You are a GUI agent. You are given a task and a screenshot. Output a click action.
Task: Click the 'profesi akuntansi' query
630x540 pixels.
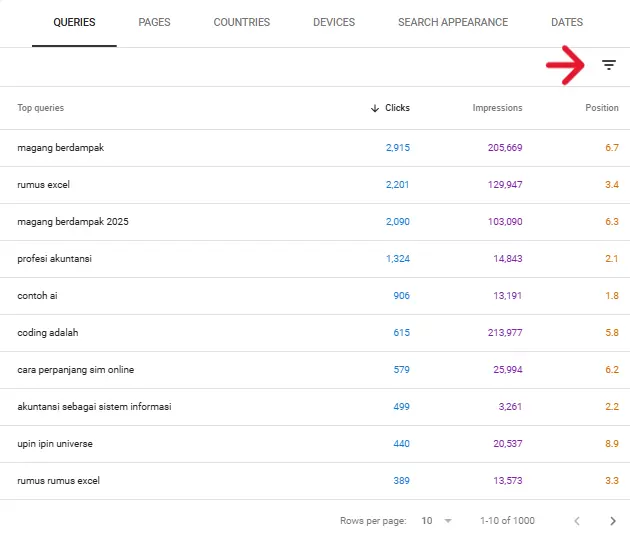click(x=55, y=259)
